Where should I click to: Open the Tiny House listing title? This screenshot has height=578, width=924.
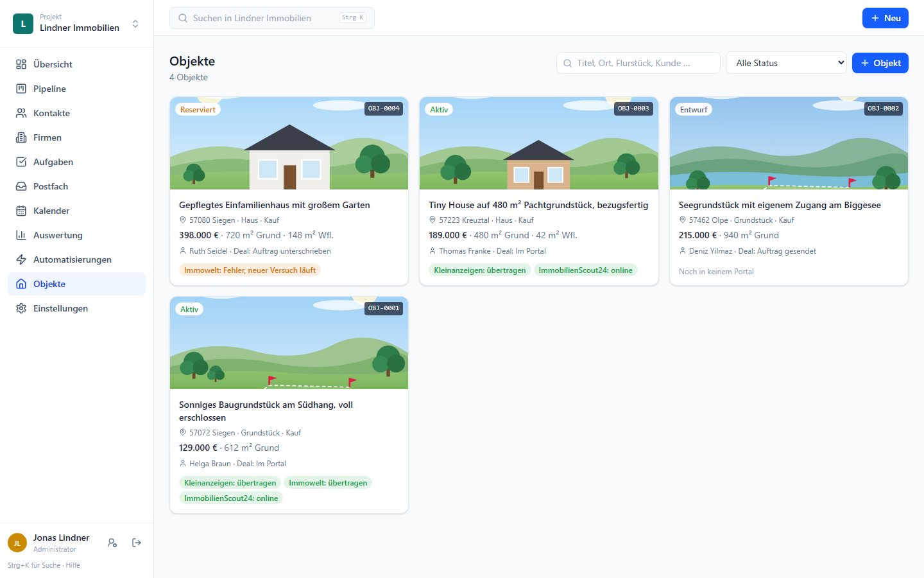(x=538, y=205)
